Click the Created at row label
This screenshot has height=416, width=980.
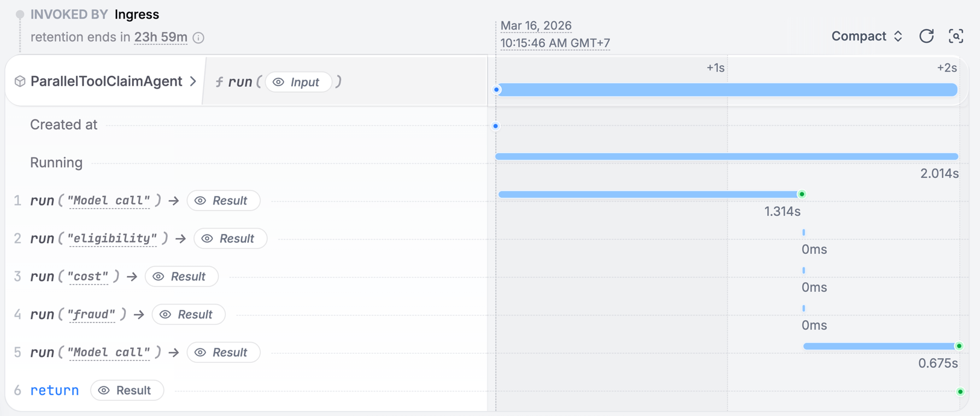tap(64, 125)
